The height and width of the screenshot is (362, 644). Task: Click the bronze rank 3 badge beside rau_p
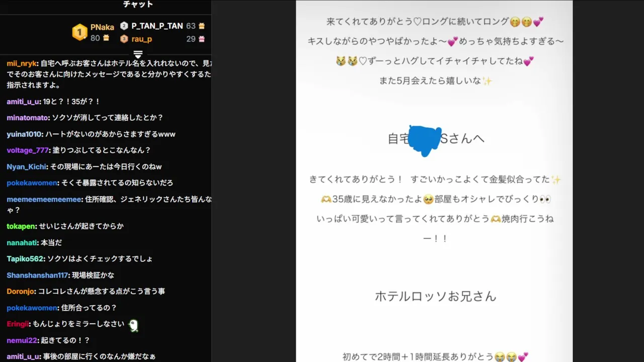pos(124,39)
